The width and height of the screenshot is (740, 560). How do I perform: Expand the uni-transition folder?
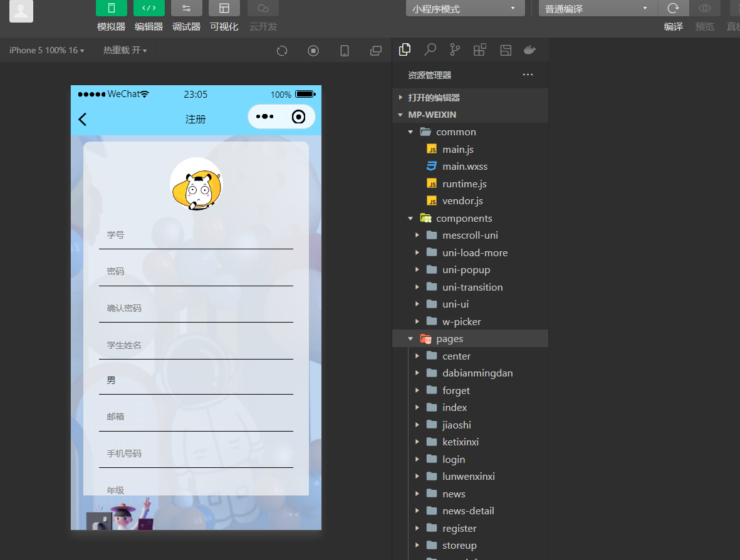(x=470, y=287)
